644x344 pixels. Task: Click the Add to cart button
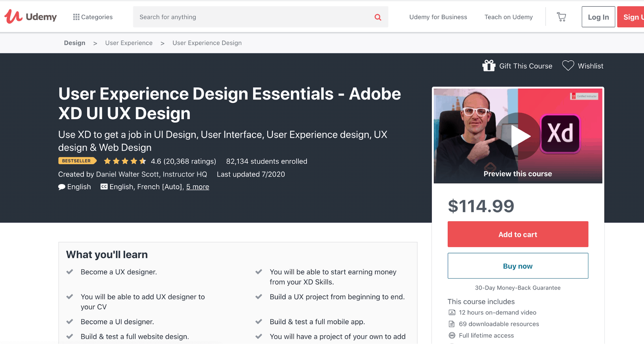(x=518, y=234)
